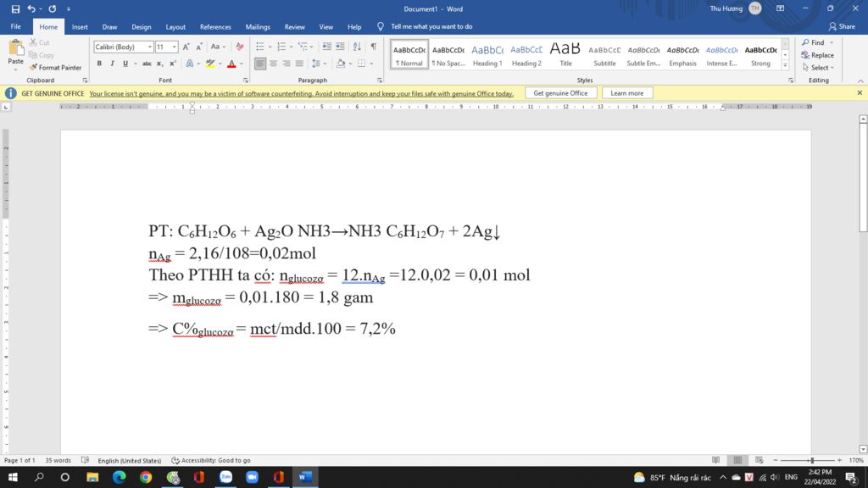Expand the font size dropdown

pos(174,47)
